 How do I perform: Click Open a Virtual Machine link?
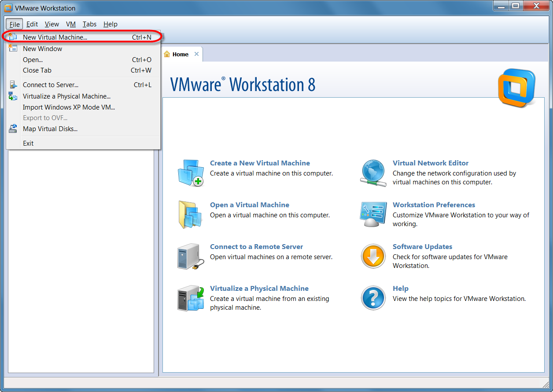point(250,205)
